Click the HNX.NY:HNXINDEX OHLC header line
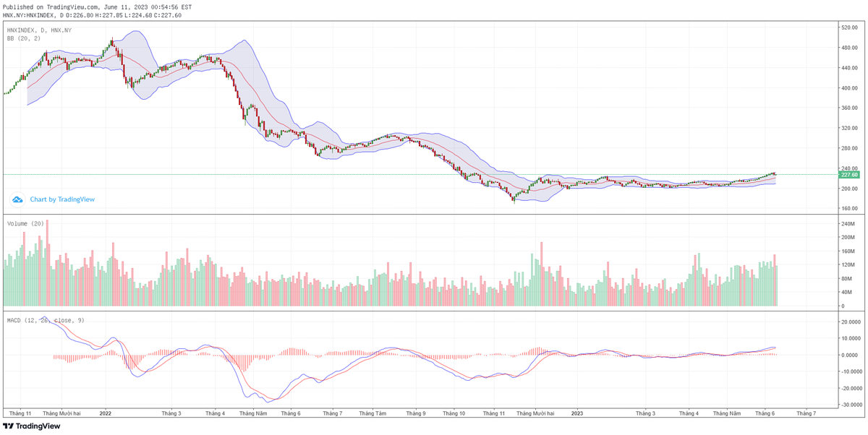Screen dimensions: 868x435 click(x=93, y=14)
